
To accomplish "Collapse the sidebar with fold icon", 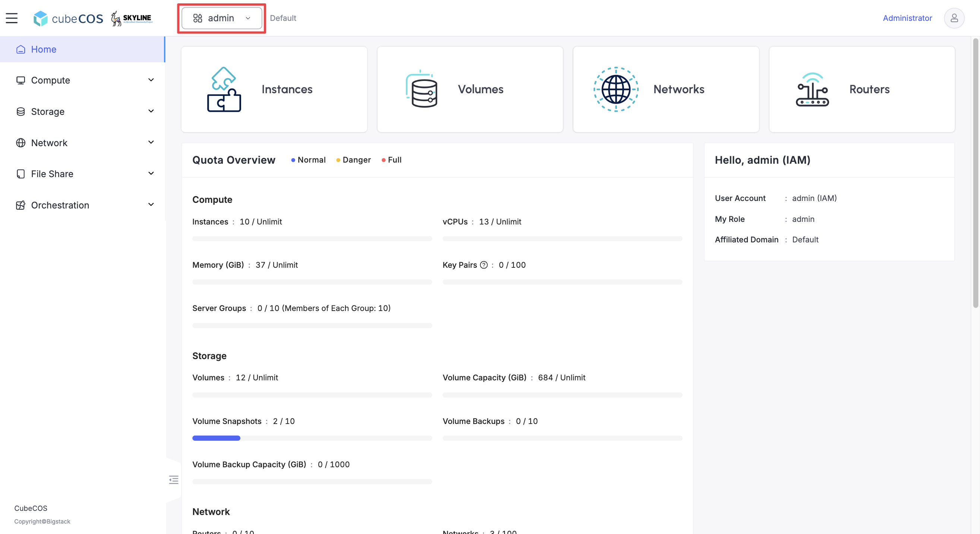I will coord(174,480).
